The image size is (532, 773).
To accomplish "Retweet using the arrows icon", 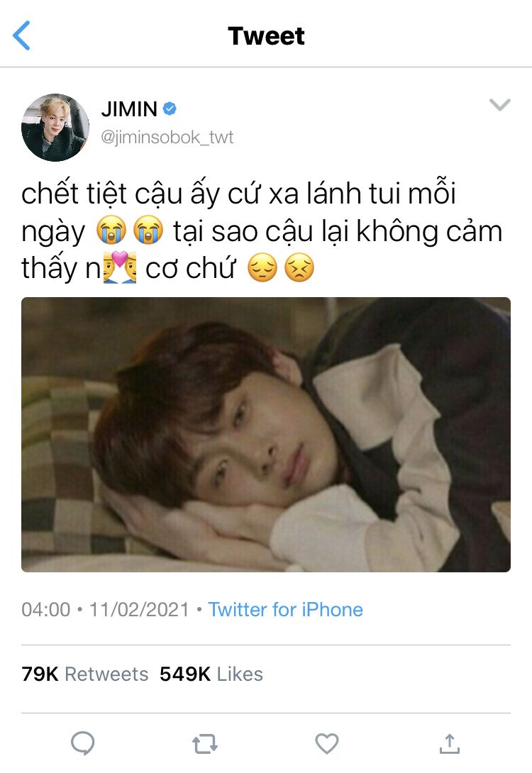I will [x=205, y=744].
